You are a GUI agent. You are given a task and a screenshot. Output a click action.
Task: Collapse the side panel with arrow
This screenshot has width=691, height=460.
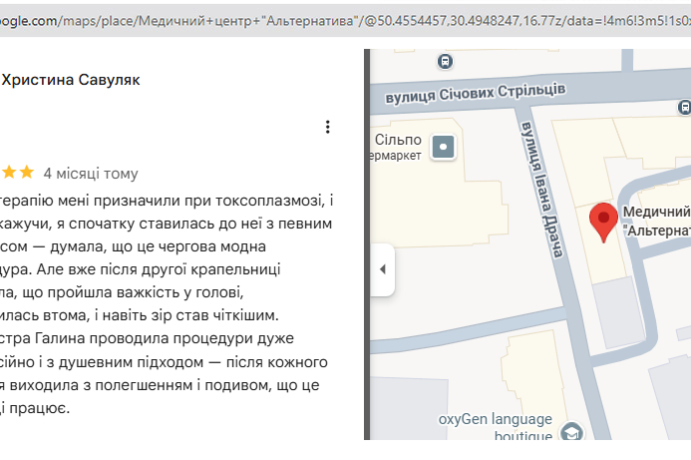pyautogui.click(x=381, y=269)
